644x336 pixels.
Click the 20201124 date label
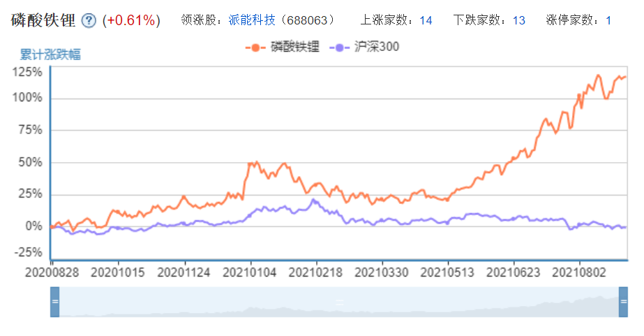tap(184, 272)
